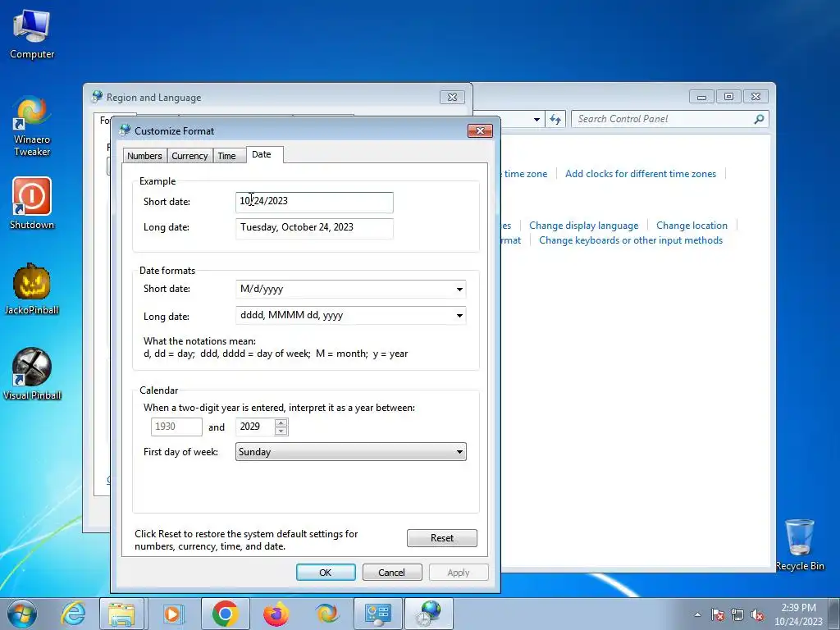The height and width of the screenshot is (630, 840).
Task: Launch Internet Explorer from the taskbar
Action: (x=73, y=614)
